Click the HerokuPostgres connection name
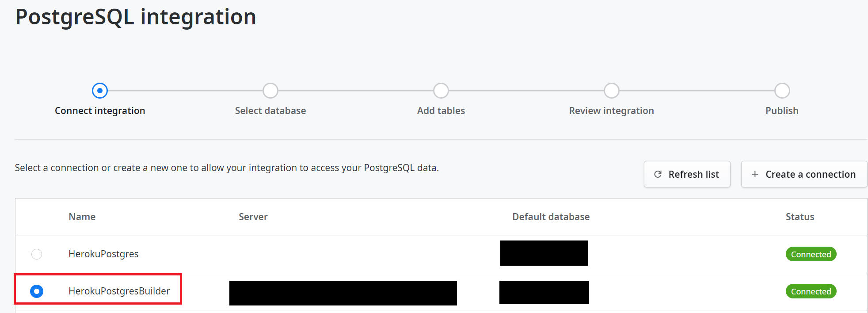868x313 pixels. pos(103,254)
